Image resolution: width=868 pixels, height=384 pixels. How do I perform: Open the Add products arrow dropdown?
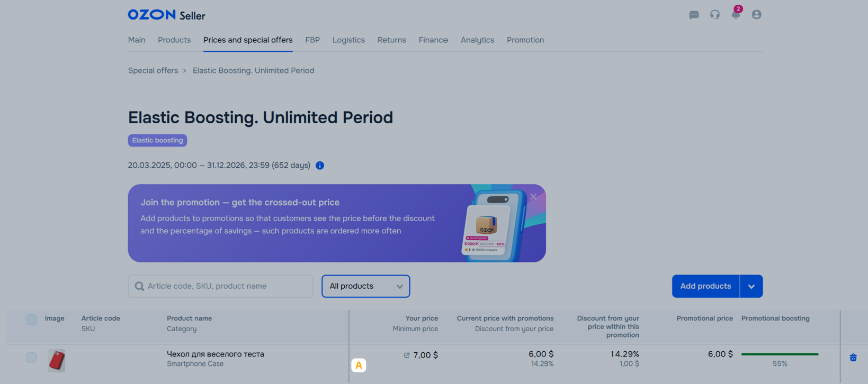coord(751,286)
